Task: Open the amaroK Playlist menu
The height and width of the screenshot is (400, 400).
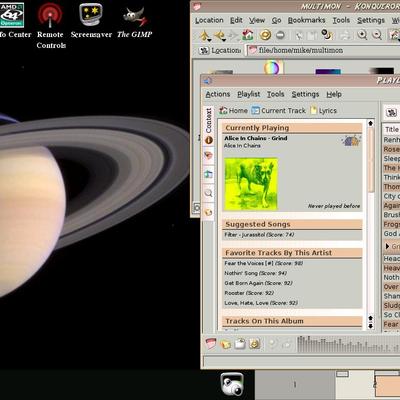Action: [x=248, y=94]
